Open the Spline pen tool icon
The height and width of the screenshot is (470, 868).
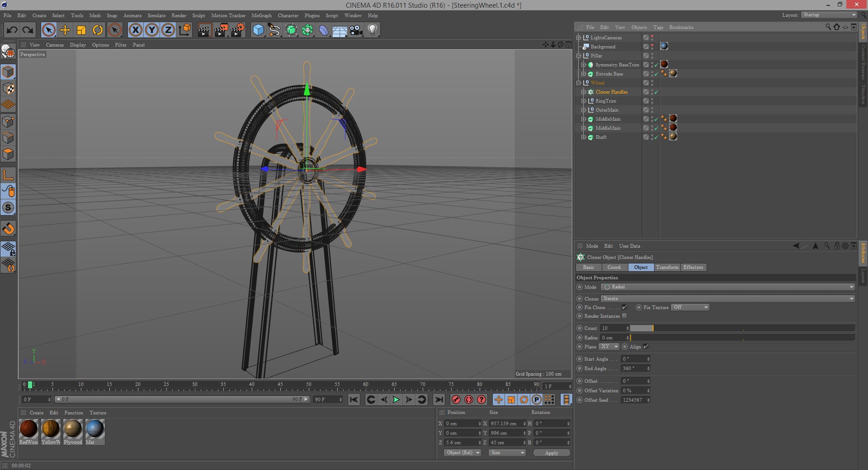(x=274, y=30)
